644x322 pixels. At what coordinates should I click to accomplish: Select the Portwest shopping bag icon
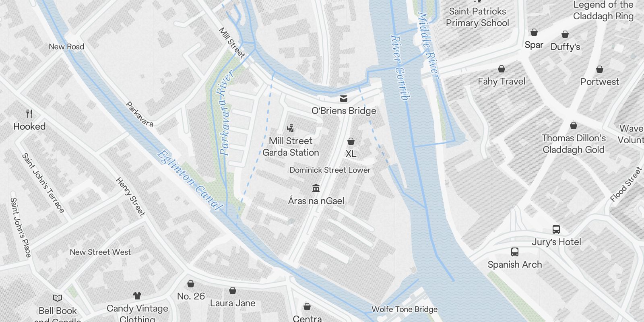click(600, 69)
